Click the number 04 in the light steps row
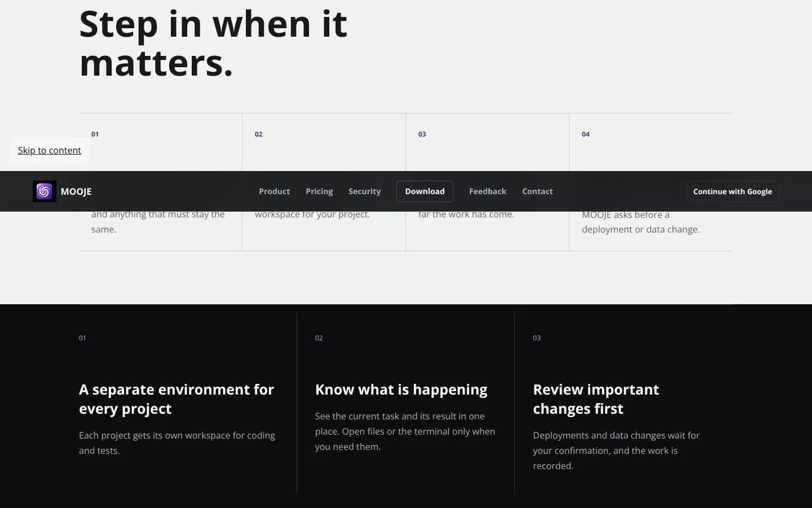This screenshot has height=508, width=812. tap(586, 134)
